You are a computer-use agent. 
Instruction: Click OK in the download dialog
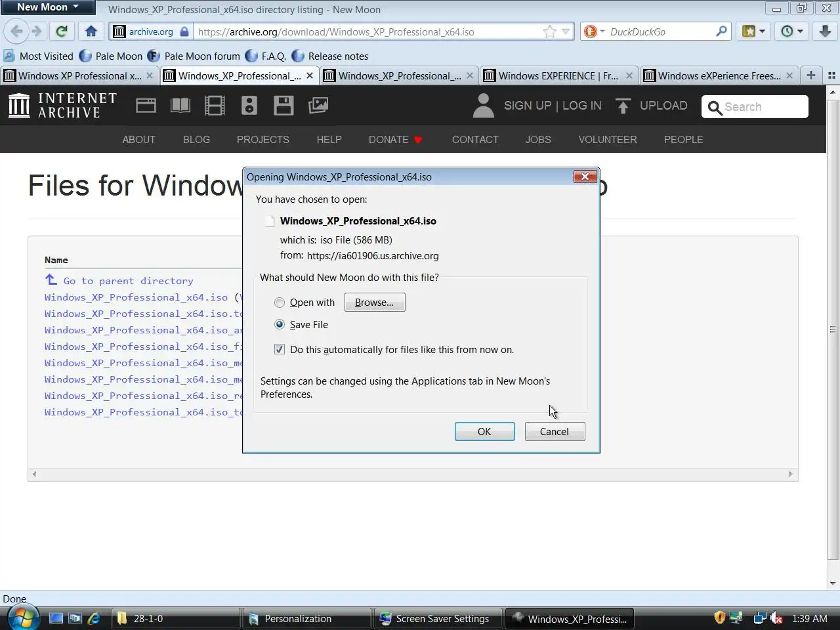tap(484, 432)
